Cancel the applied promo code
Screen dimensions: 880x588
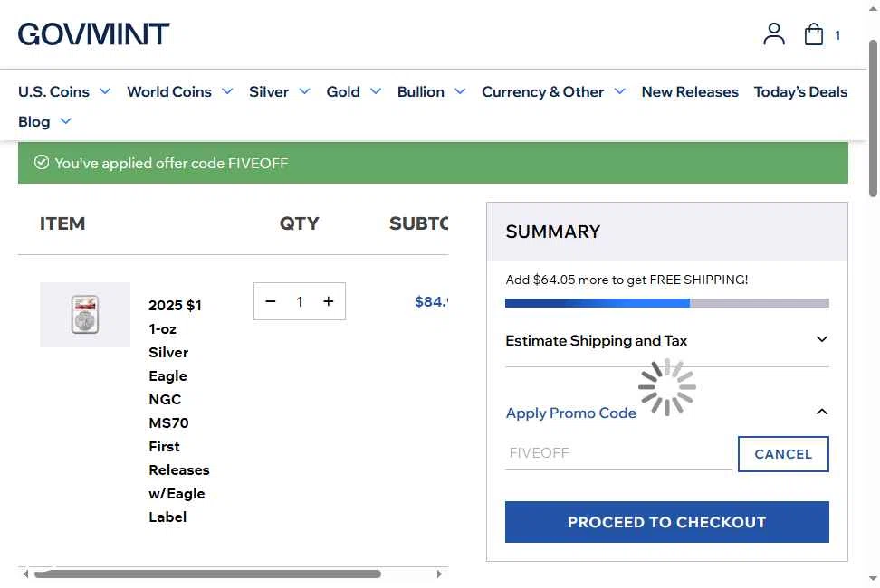tap(783, 454)
